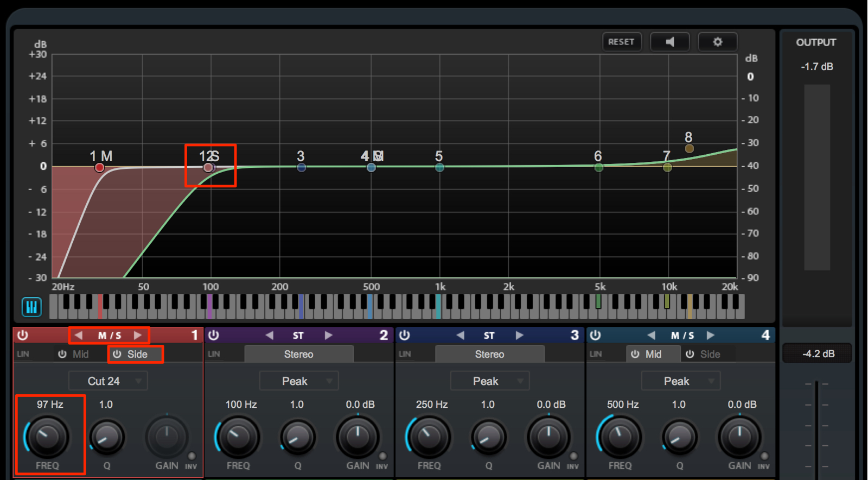Switch band 2 mode with left arrow

[x=270, y=335]
